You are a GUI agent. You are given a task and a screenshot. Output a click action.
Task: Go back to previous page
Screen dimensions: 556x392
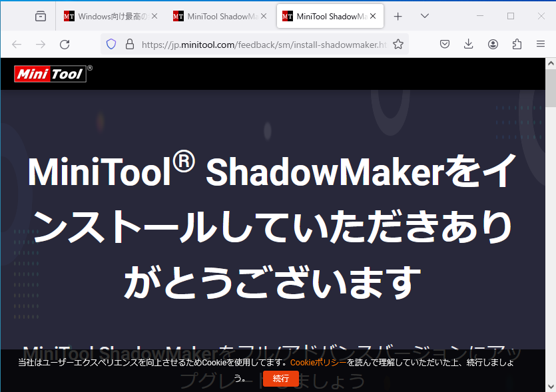pyautogui.click(x=17, y=45)
